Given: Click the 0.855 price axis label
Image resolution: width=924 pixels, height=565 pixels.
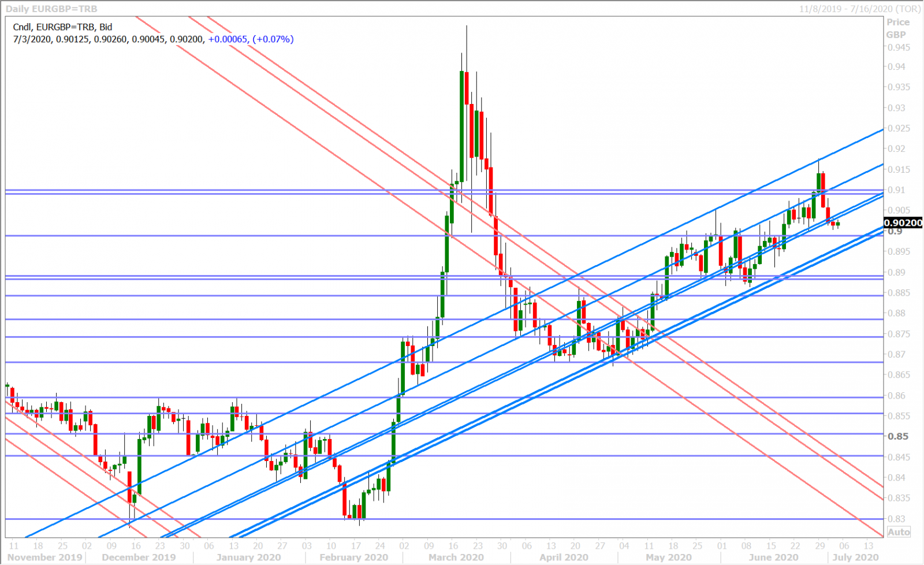Looking at the screenshot, I should (x=899, y=416).
